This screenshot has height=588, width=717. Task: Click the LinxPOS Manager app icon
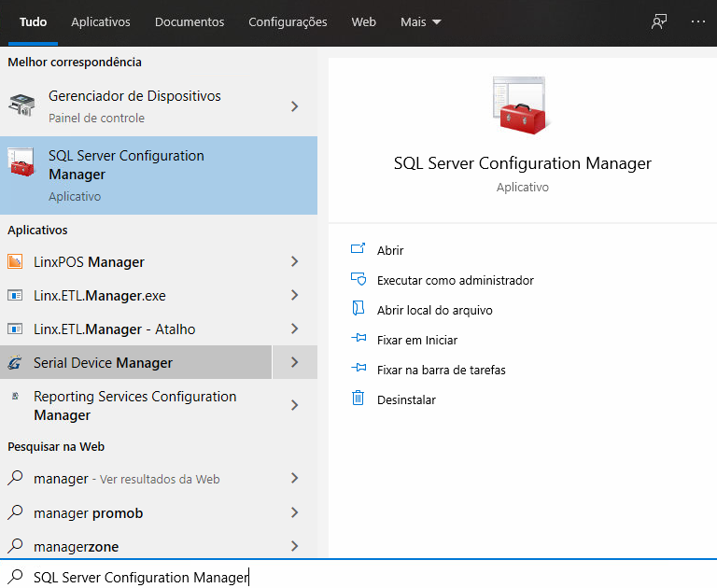pos(15,262)
